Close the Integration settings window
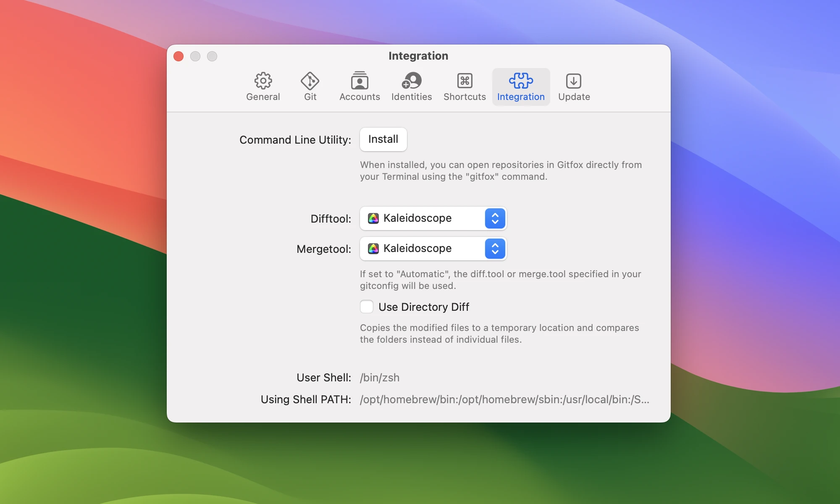This screenshot has width=840, height=504. coord(178,56)
